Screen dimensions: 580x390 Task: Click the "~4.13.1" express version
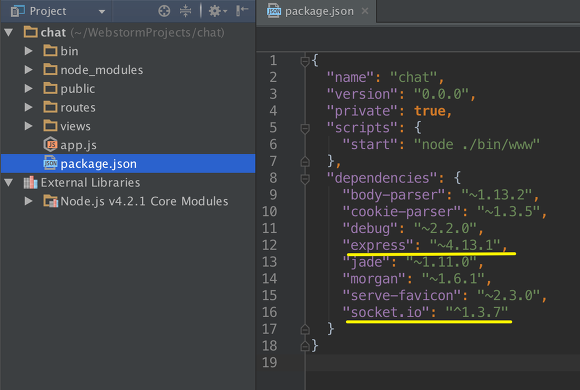[x=465, y=245]
